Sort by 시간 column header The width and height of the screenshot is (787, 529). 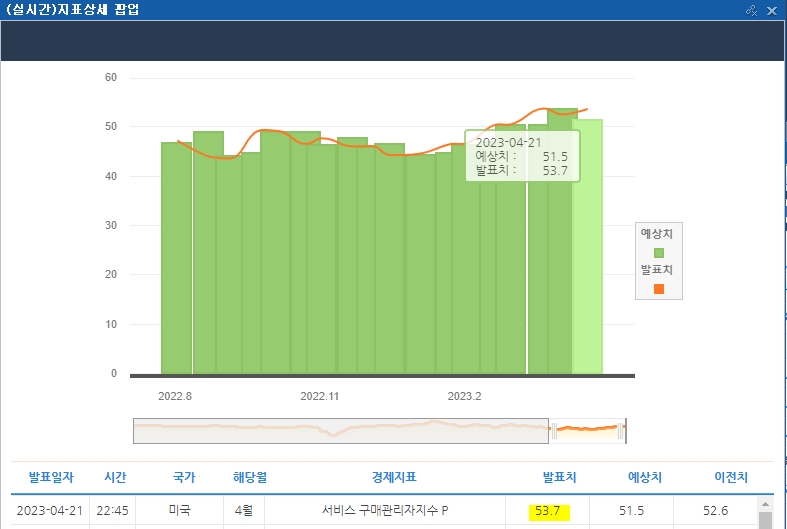(115, 477)
